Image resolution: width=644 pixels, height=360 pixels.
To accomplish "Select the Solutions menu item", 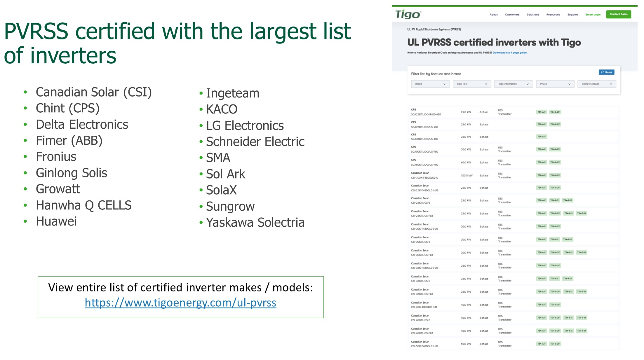I will (x=533, y=15).
